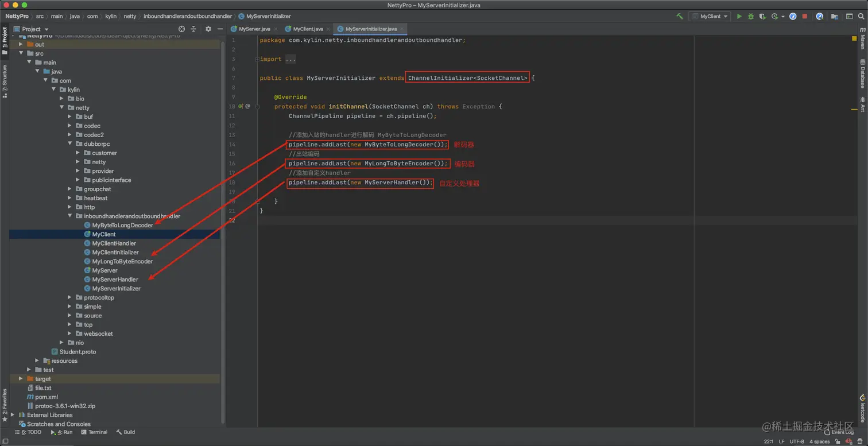Open the Run Anything terminal-window toolbar icon
Screen dimensions: 868x446
coord(849,17)
